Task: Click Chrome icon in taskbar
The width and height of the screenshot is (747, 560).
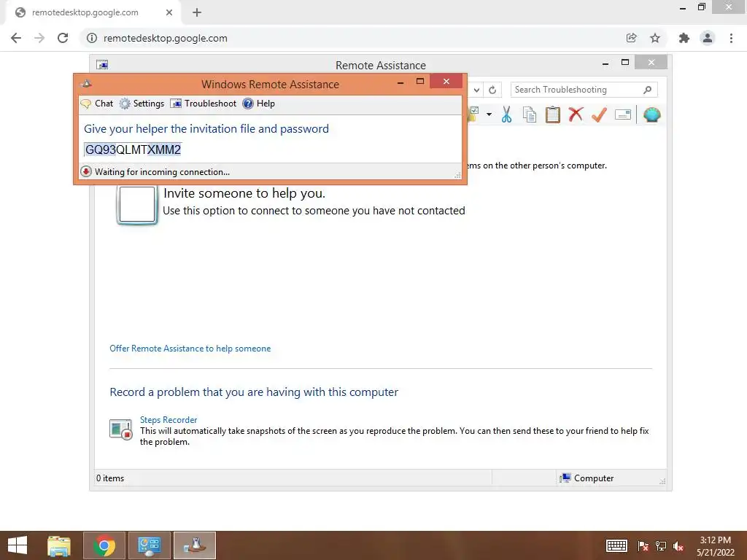Action: tap(104, 545)
